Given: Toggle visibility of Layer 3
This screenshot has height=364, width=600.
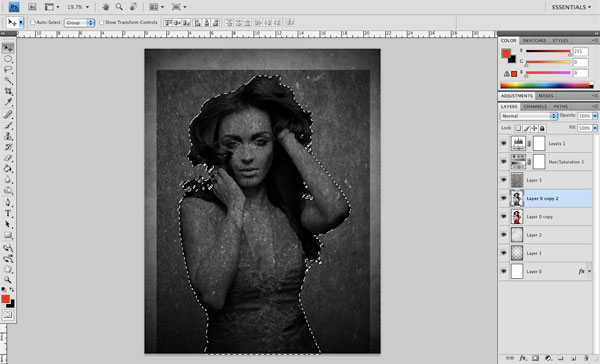Looking at the screenshot, I should click(504, 180).
